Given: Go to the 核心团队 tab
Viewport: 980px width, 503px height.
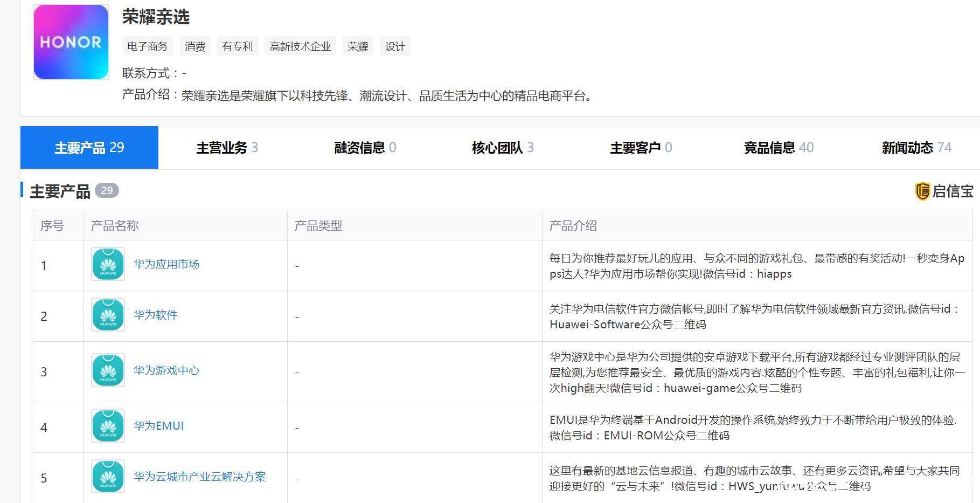Looking at the screenshot, I should tap(502, 148).
